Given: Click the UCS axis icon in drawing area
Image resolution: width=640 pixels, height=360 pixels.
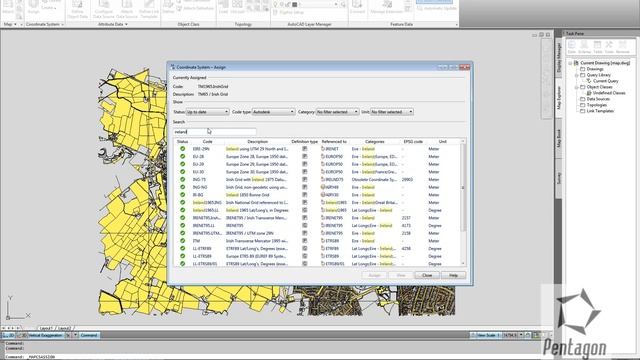Looking at the screenshot, I should tap(17, 307).
